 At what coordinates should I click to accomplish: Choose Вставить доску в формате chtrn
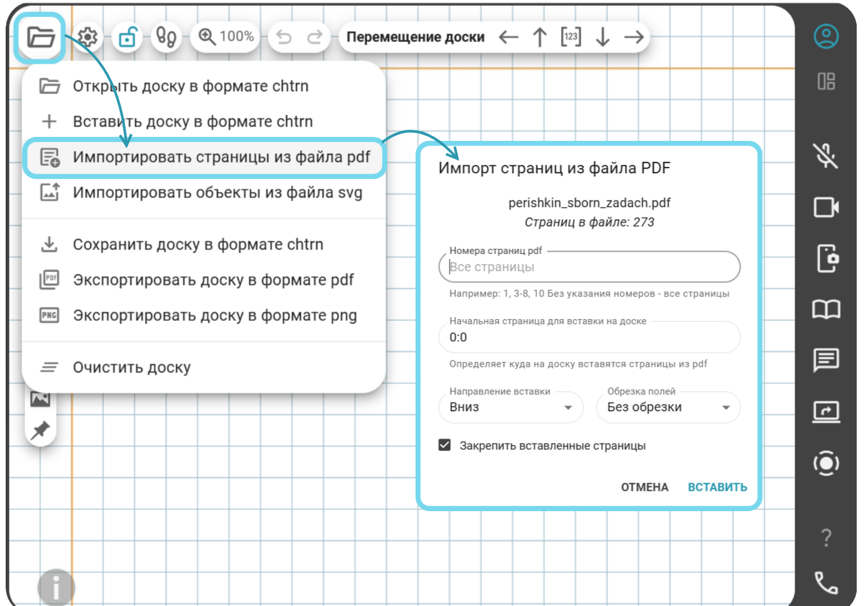204,122
